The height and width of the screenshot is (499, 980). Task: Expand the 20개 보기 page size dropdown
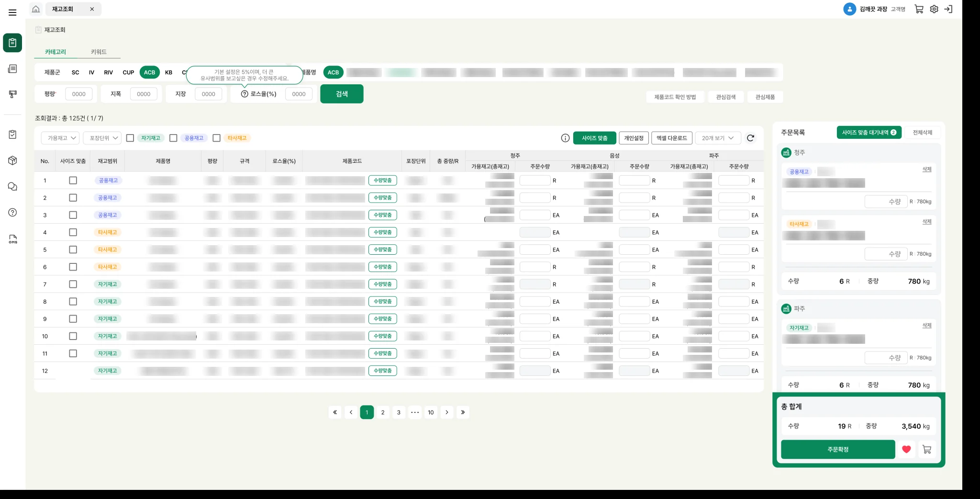(x=718, y=138)
